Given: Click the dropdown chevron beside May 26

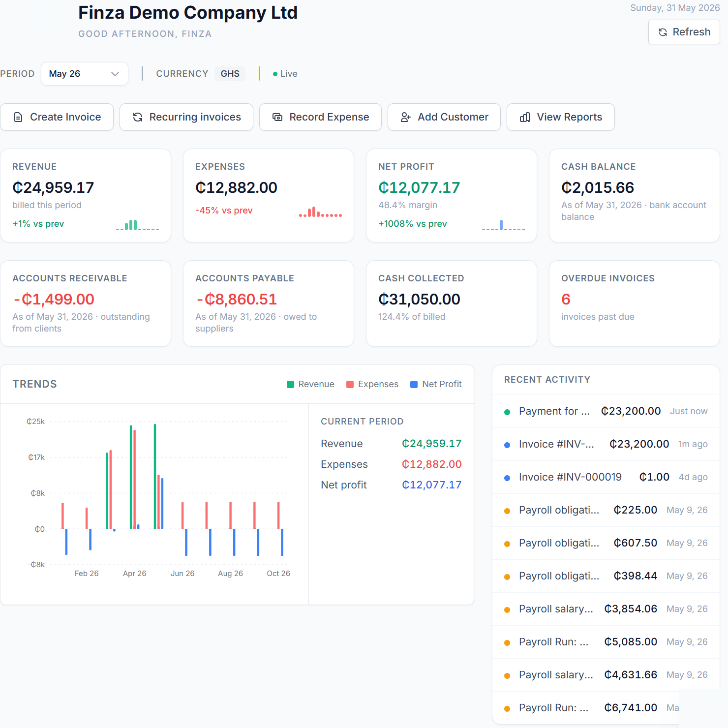Looking at the screenshot, I should (x=115, y=74).
